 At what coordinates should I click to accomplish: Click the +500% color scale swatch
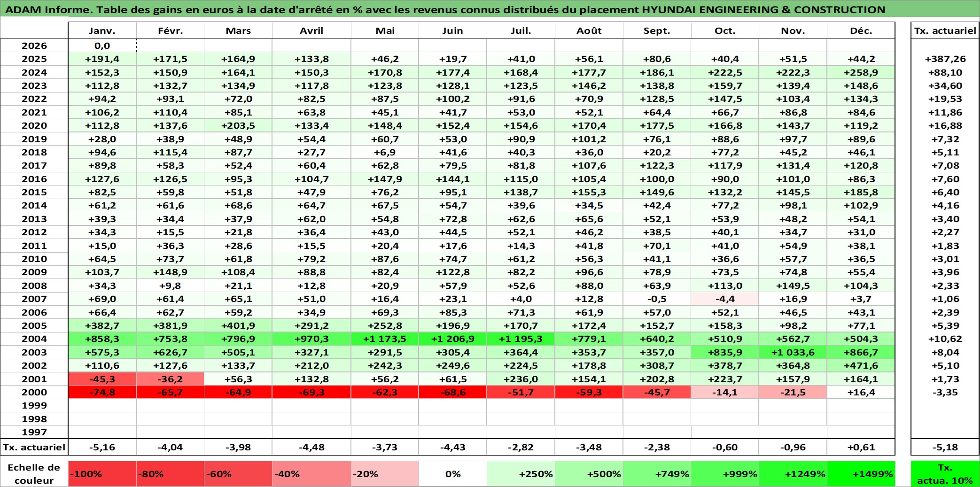589,474
